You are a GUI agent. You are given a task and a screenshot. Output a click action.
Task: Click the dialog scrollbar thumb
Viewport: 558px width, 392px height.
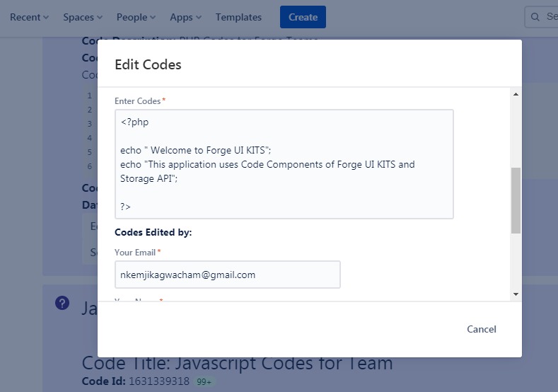click(x=516, y=200)
